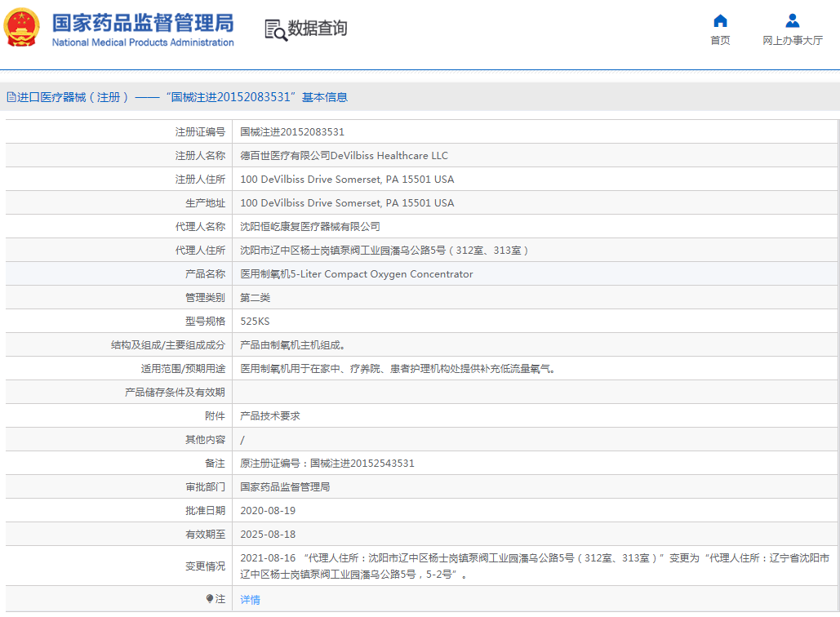Click the 国家药品监督管理局 site title
This screenshot has height=617, width=840.
(143, 22)
